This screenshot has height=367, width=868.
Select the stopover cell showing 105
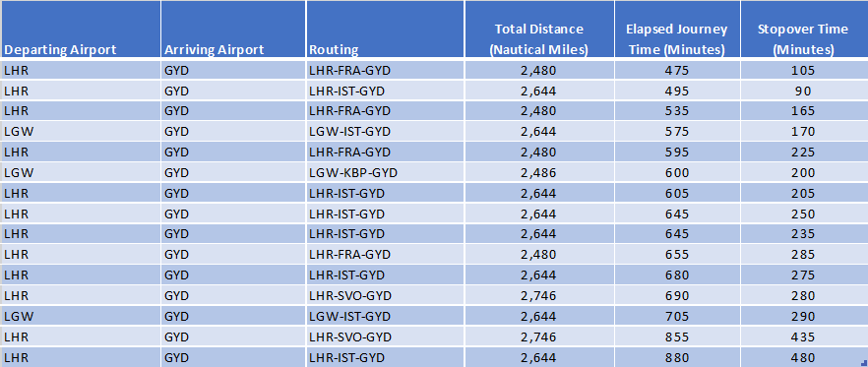point(804,70)
